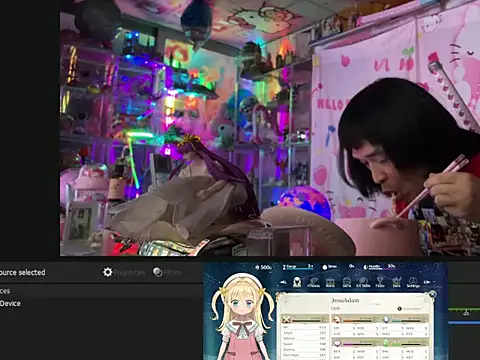Open Properties with the gear button
This screenshot has height=360, width=480.
pos(124,272)
